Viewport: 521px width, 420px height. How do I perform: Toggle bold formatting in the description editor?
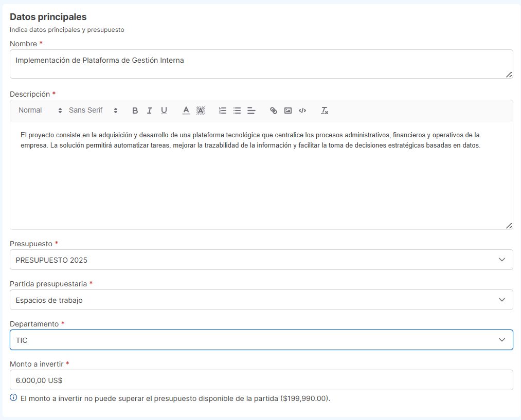click(135, 110)
